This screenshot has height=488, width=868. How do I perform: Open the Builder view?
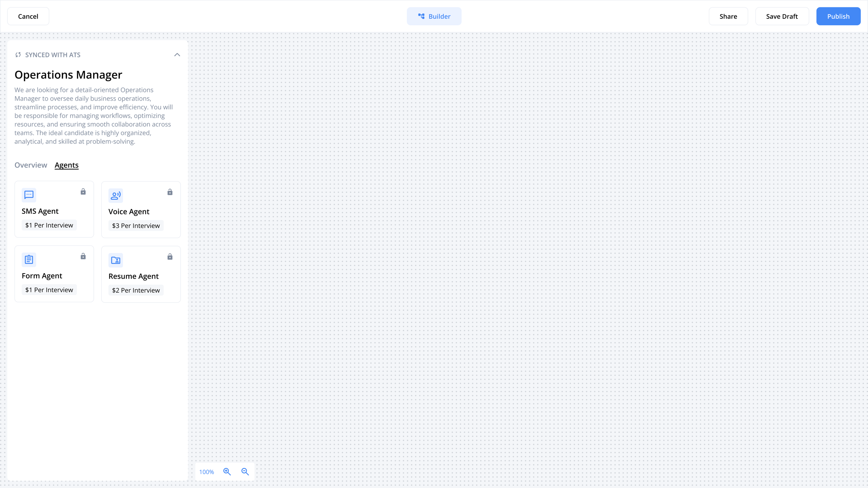click(434, 16)
